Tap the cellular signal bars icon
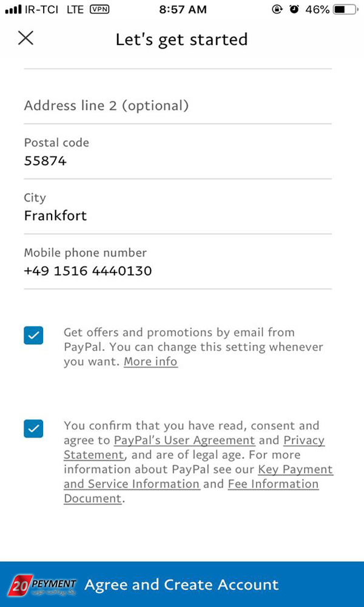 [x=13, y=10]
